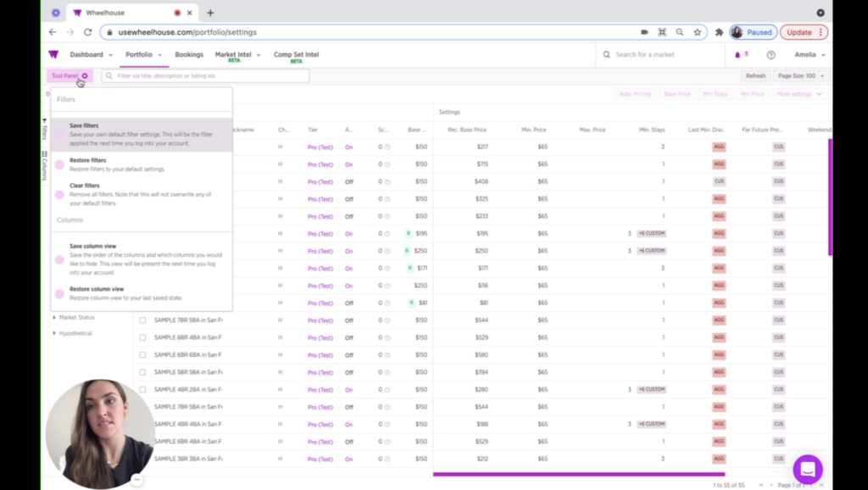
Task: Open the help question mark icon
Action: click(x=771, y=55)
